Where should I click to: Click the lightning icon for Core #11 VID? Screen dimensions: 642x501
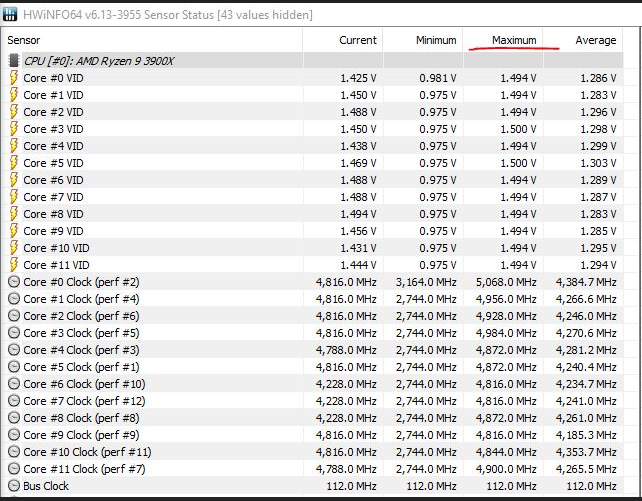tap(14, 265)
